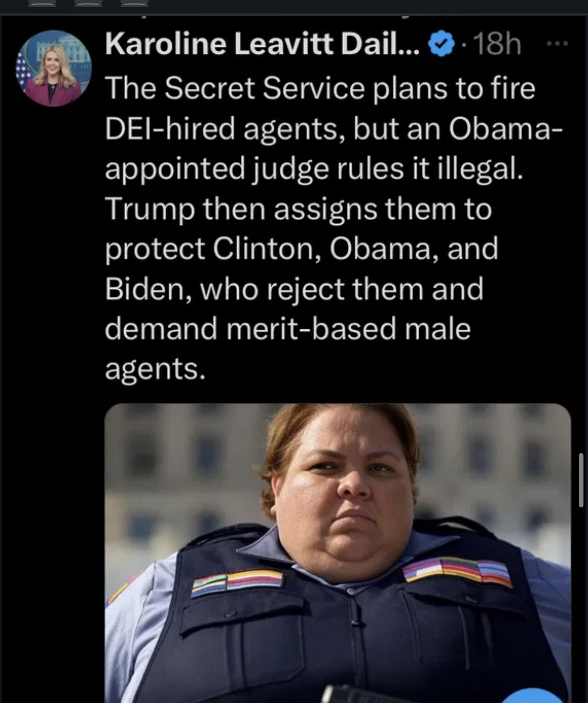The height and width of the screenshot is (703, 588).
Task: Open Karoline Leavitt Daily's profile avatar
Action: point(53,68)
